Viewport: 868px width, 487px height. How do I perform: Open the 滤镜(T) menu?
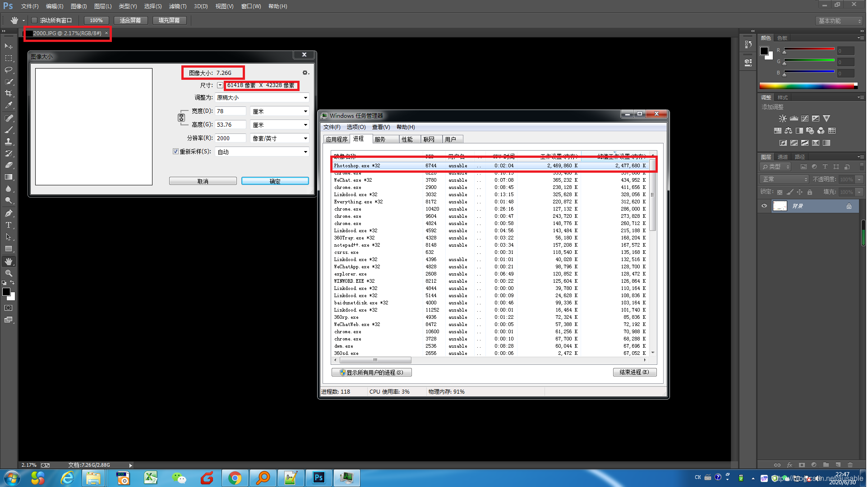tap(177, 6)
